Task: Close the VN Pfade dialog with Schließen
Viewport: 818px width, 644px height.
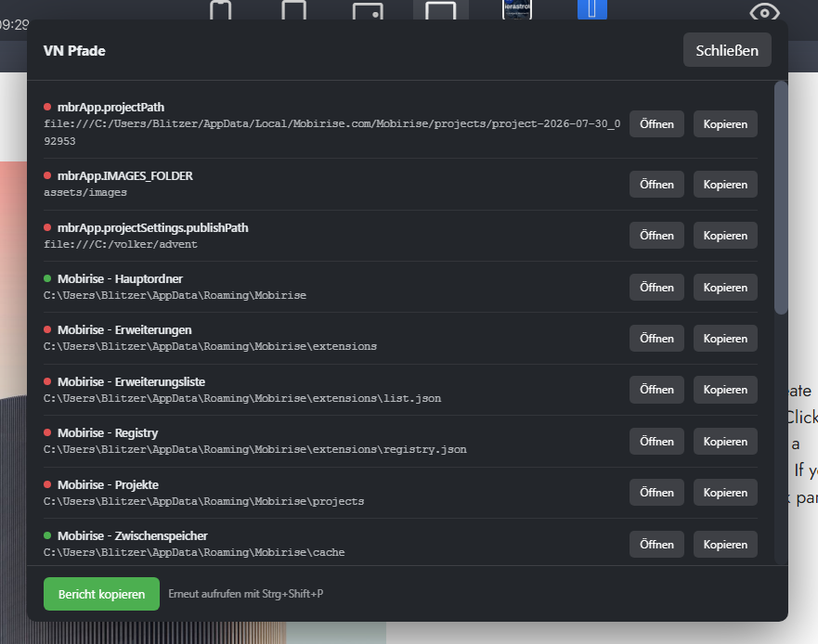Action: click(727, 50)
